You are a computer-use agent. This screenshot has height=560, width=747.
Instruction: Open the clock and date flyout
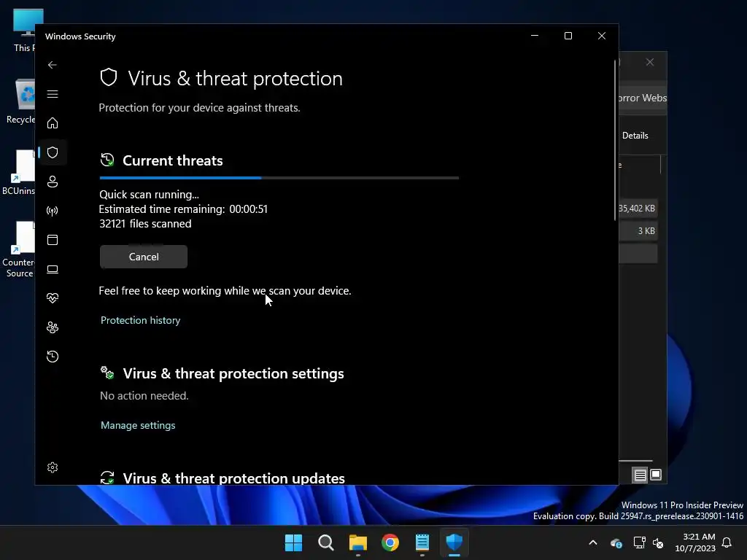point(695,542)
